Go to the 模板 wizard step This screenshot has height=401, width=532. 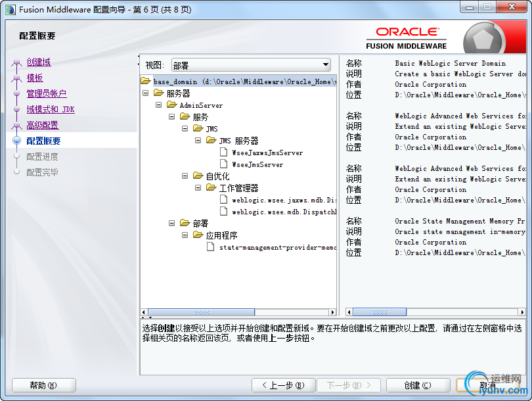click(35, 78)
